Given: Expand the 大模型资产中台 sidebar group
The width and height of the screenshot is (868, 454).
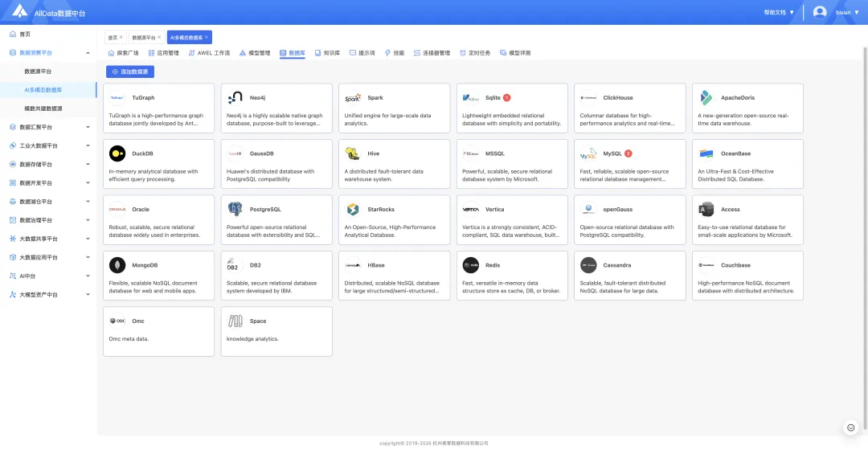Looking at the screenshot, I should (88, 295).
